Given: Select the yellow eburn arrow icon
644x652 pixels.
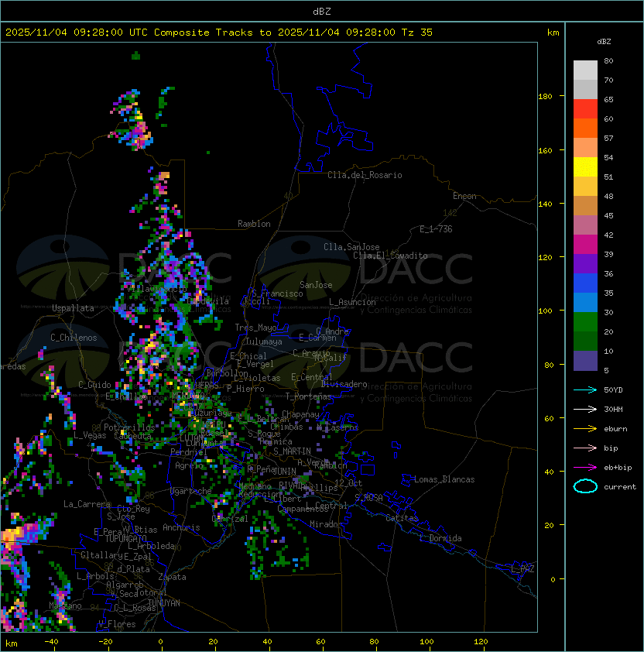Looking at the screenshot, I should click(x=585, y=429).
